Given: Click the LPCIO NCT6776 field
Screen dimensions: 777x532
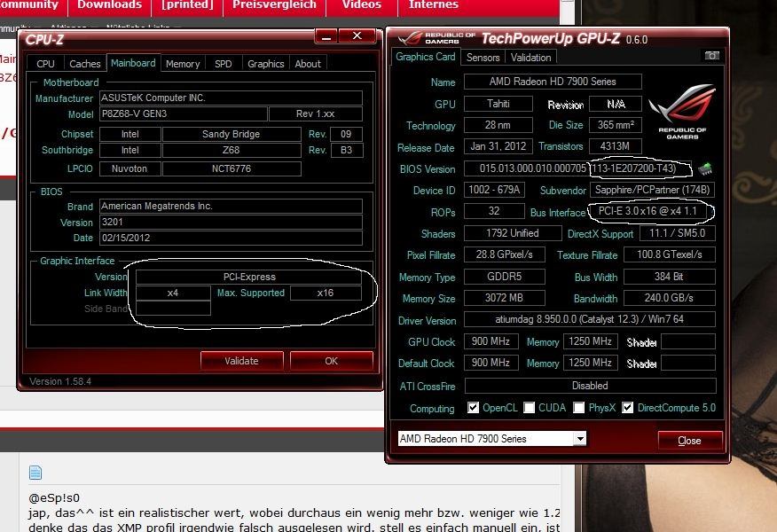Looking at the screenshot, I should click(x=232, y=168).
